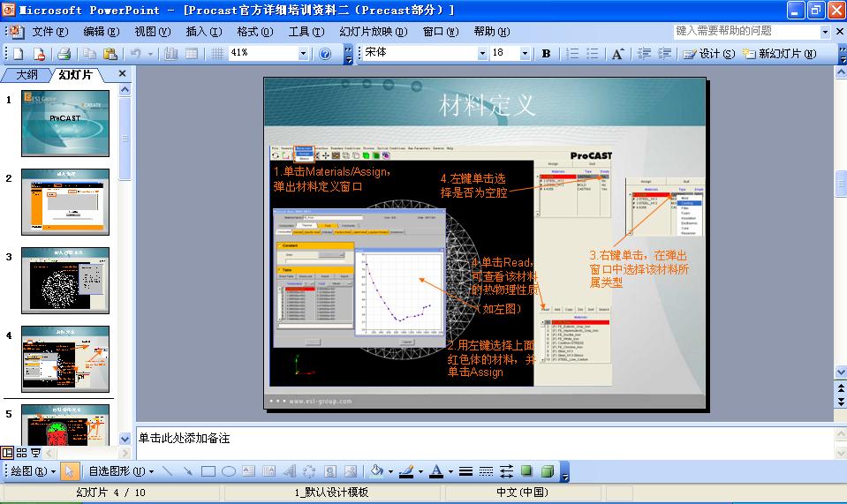
Task: Copy using the standard toolbar icon
Action: coord(89,54)
